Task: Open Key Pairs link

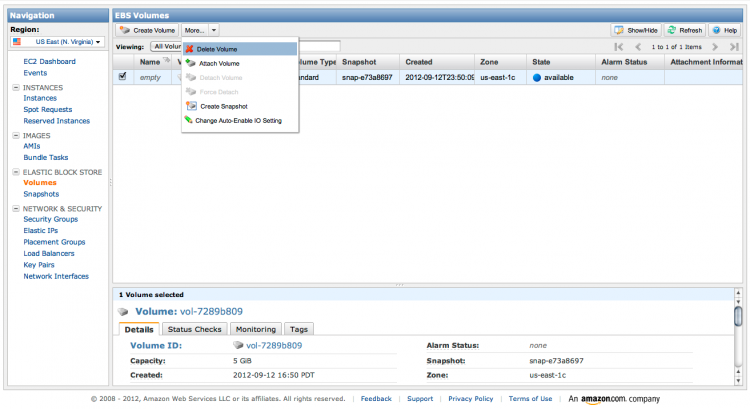Action: point(39,265)
